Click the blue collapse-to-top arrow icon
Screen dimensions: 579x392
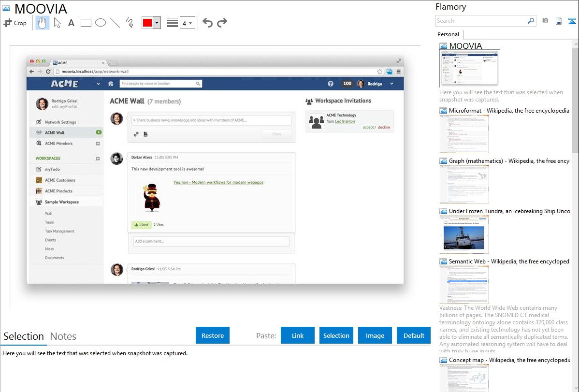(x=572, y=21)
